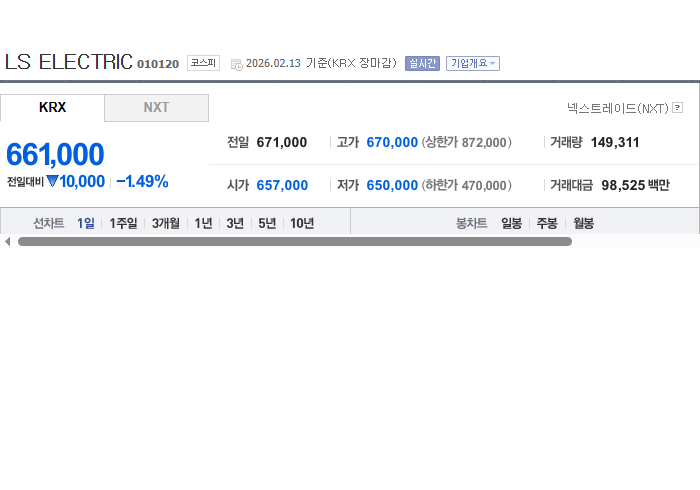Image resolution: width=700 pixels, height=490 pixels.
Task: Open the 넥스트레이드(NXT) help question icon
Action: tap(677, 108)
